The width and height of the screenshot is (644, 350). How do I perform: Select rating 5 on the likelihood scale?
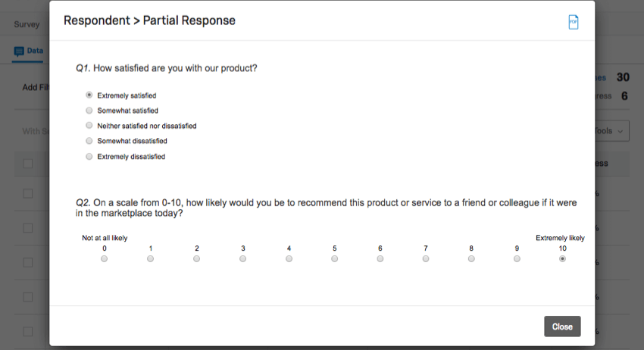pos(335,259)
